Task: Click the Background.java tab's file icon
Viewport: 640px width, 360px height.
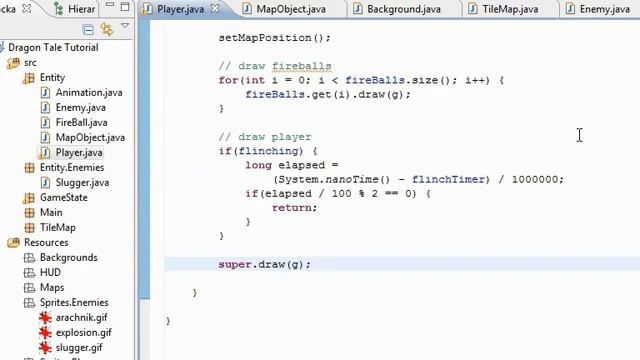Action: click(x=358, y=9)
